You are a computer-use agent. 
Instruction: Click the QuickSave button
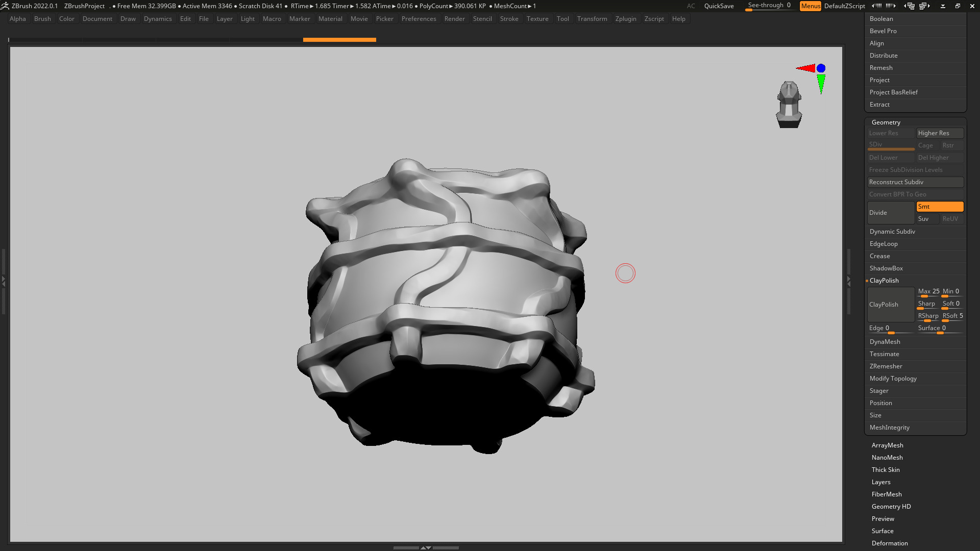[x=719, y=6]
